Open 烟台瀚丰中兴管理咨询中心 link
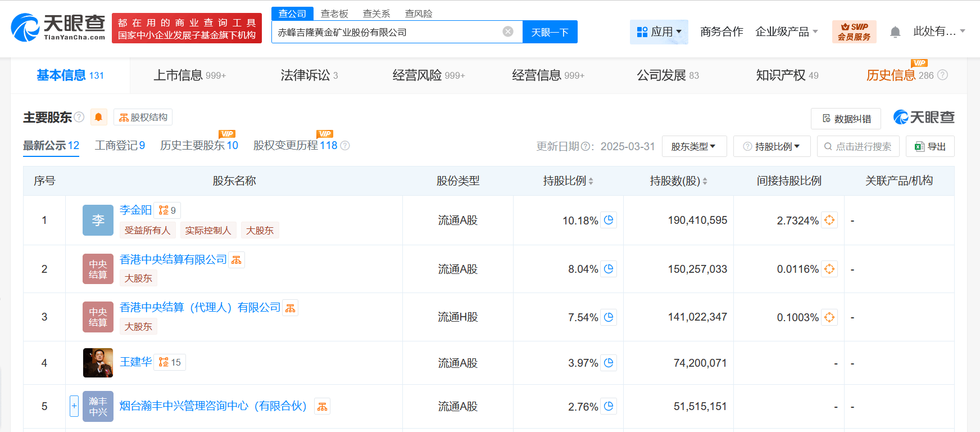980x432 pixels. pos(213,406)
